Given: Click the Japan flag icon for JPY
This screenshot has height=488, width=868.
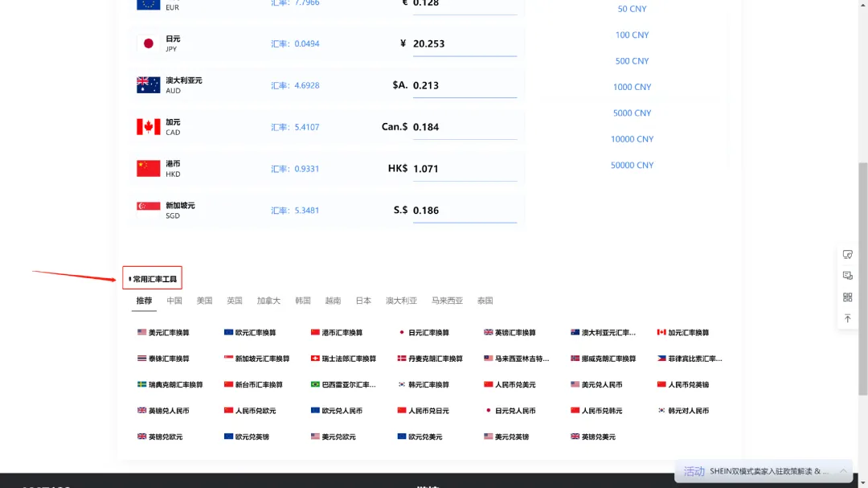Looking at the screenshot, I should [149, 43].
